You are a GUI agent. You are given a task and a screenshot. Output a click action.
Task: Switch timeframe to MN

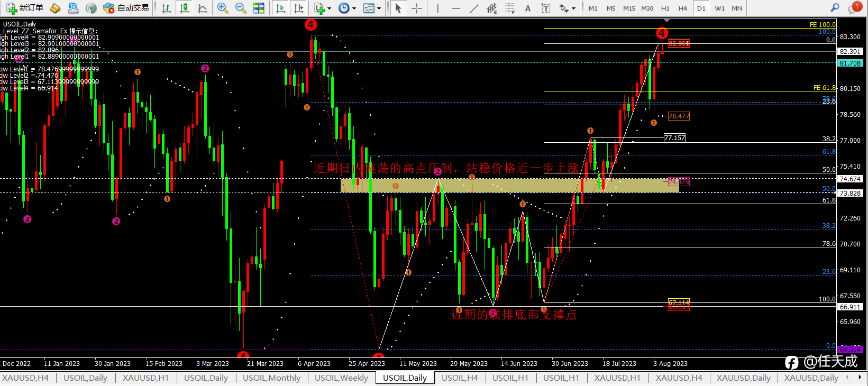[x=737, y=8]
